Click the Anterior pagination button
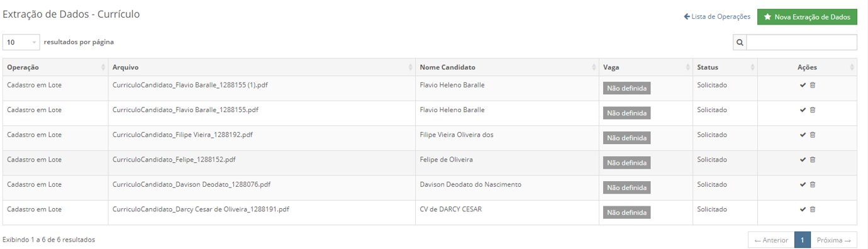This screenshot has height=249, width=868. click(771, 240)
